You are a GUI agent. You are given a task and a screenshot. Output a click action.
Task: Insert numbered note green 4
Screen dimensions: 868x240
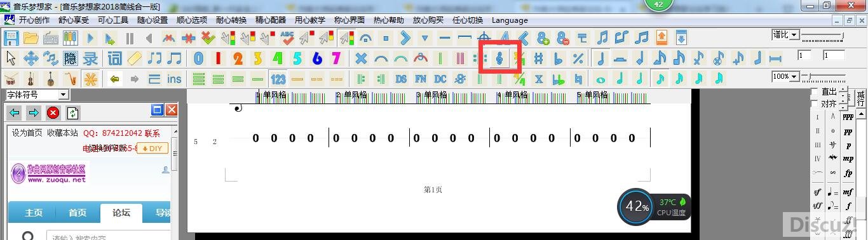tap(277, 58)
